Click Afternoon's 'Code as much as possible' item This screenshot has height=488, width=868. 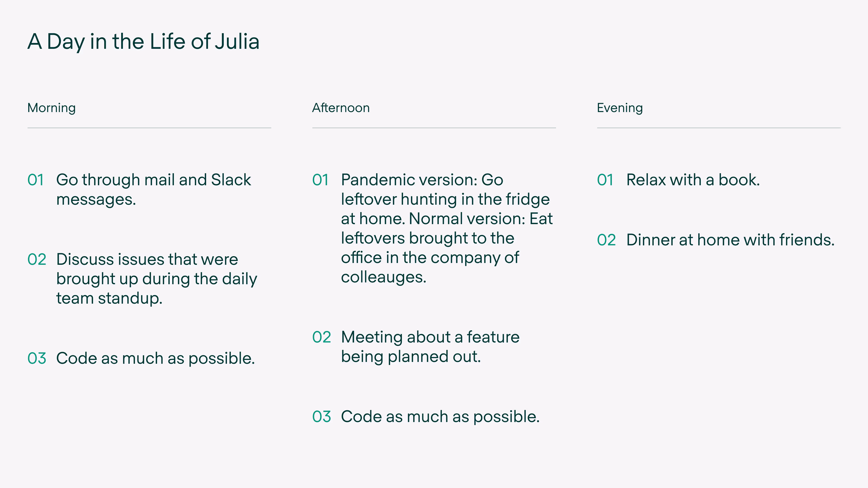point(440,417)
